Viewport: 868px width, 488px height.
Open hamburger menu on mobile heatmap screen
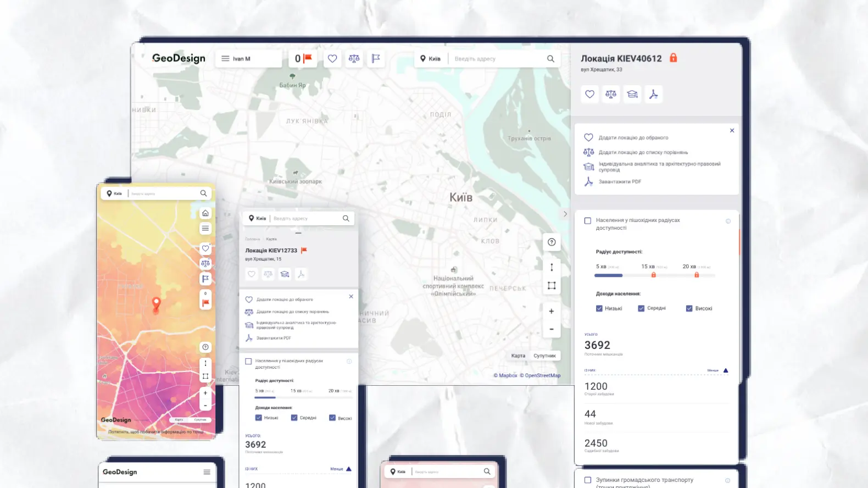coord(205,229)
